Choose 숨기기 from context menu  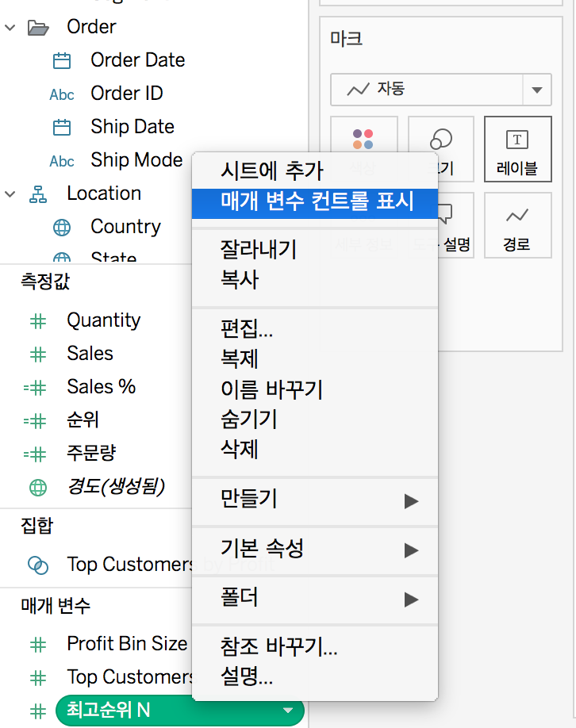point(315,420)
